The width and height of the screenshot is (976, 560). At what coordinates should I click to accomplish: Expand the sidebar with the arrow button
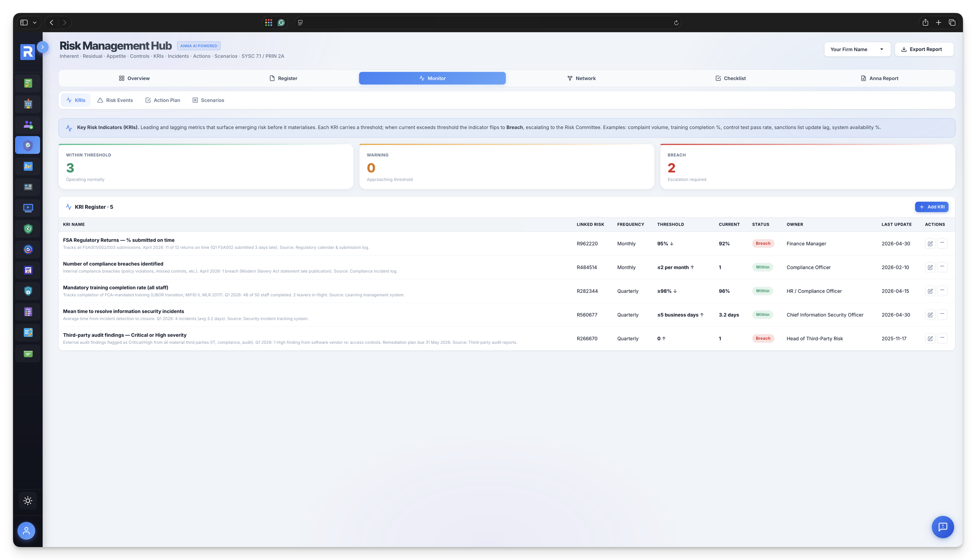coord(43,47)
